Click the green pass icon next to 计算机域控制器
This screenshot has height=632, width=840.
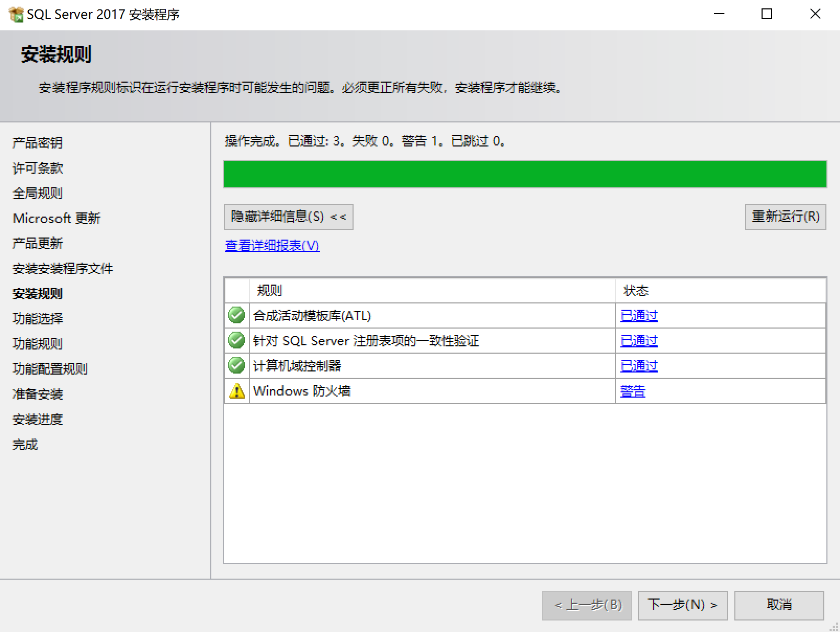(236, 366)
